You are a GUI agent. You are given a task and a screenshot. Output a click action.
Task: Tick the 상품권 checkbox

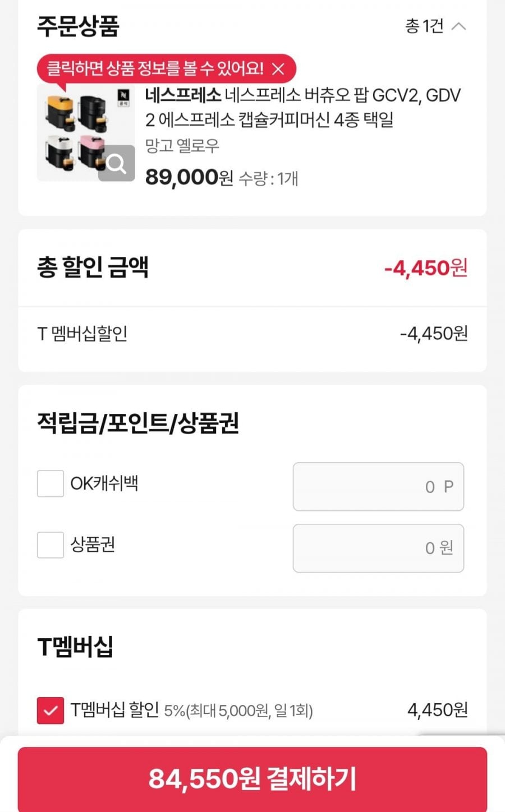coord(50,545)
